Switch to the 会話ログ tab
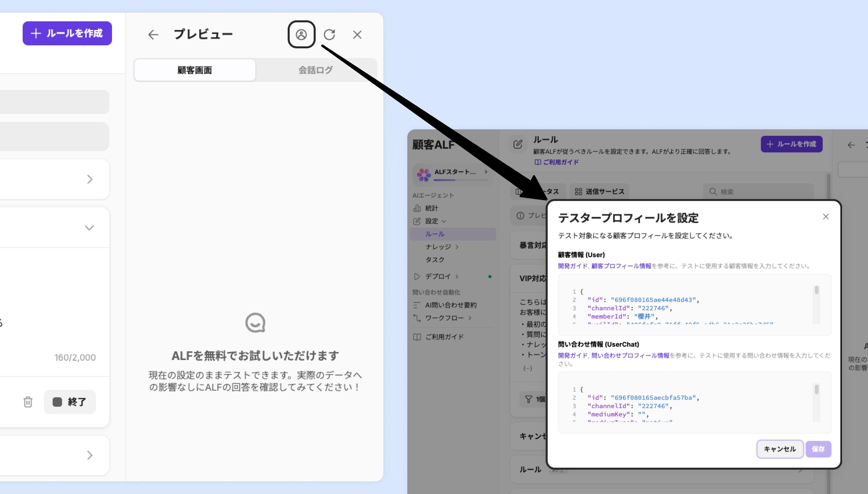The width and height of the screenshot is (868, 494). (x=315, y=70)
